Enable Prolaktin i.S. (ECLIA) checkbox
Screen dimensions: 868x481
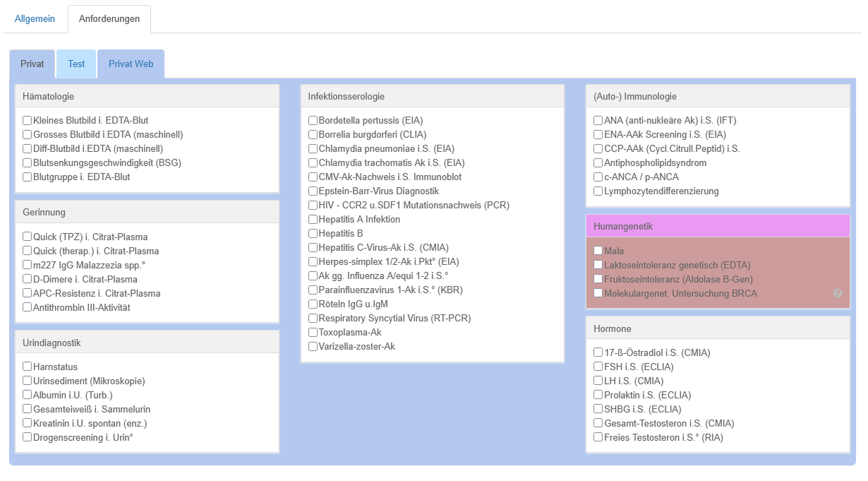tap(598, 396)
